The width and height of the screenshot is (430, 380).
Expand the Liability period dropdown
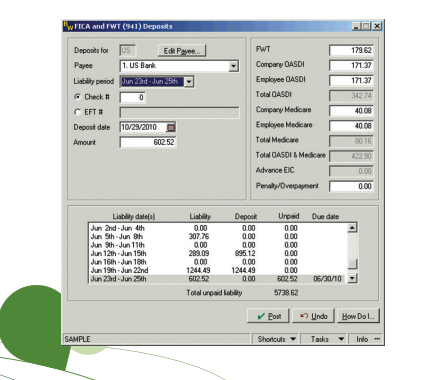pyautogui.click(x=189, y=81)
